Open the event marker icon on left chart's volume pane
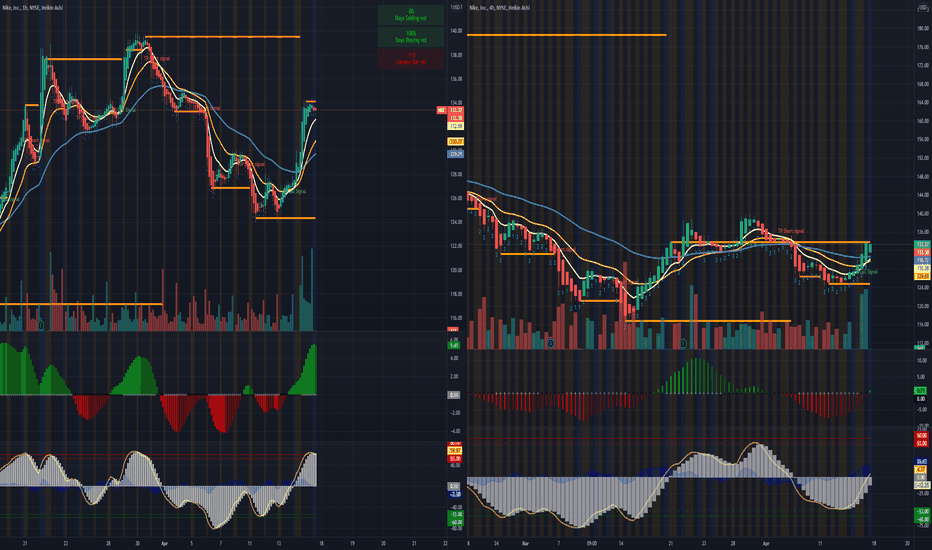Viewport: 932px width, 550px height. tap(41, 325)
